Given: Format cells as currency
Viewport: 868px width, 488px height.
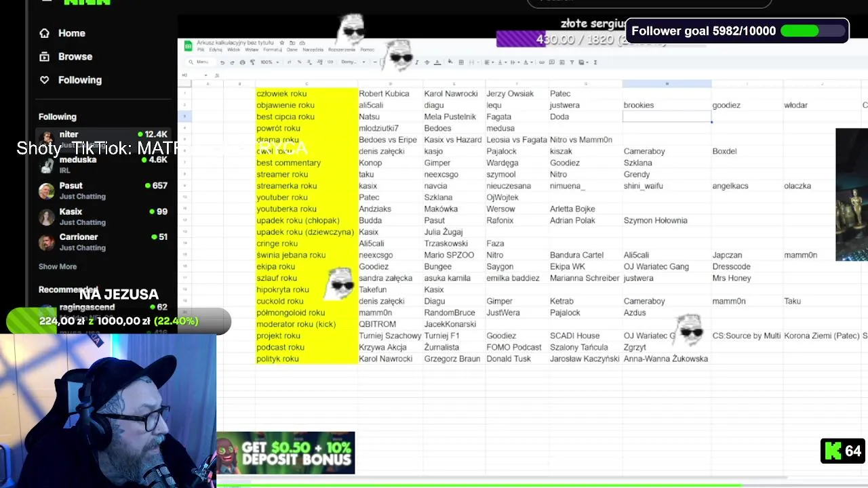Looking at the screenshot, I should pos(289,62).
